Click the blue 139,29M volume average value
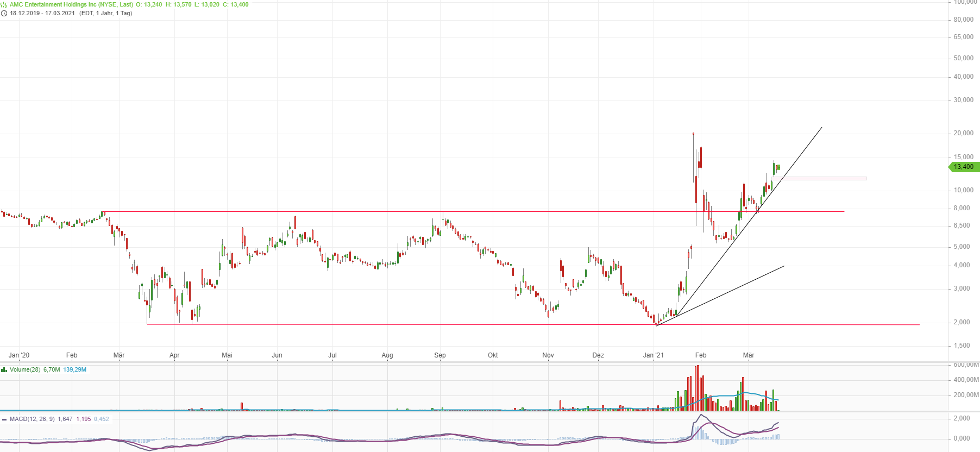This screenshot has width=980, height=452. 75,369
